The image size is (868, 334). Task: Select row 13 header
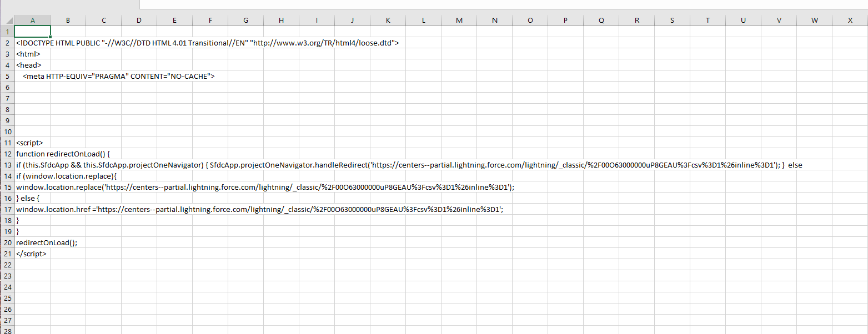coord(7,165)
